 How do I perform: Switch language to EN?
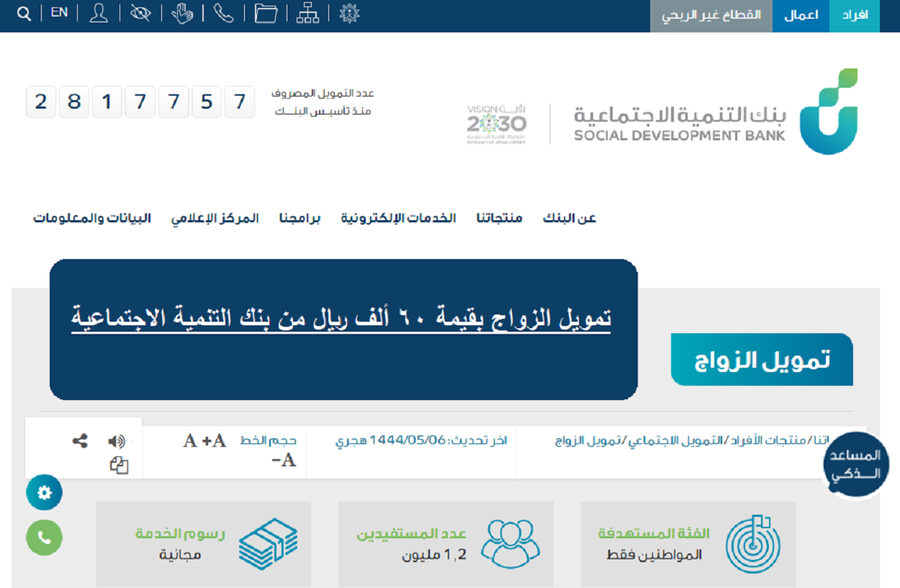point(59,13)
